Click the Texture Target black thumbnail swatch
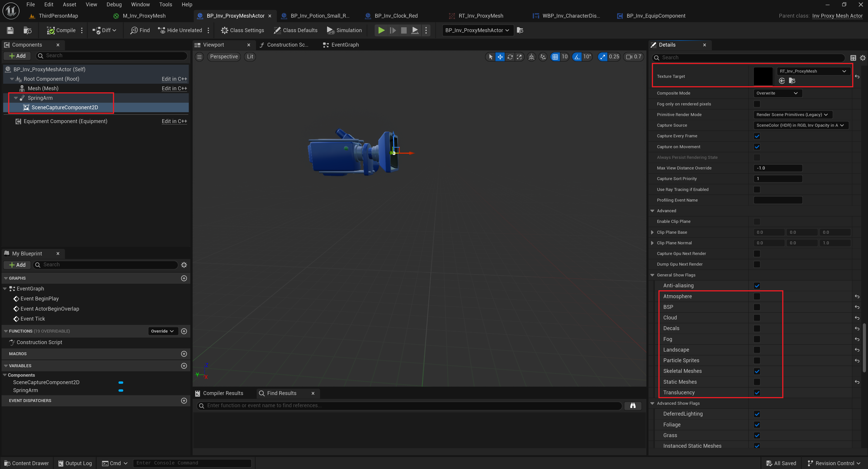The width and height of the screenshot is (868, 469). (763, 76)
